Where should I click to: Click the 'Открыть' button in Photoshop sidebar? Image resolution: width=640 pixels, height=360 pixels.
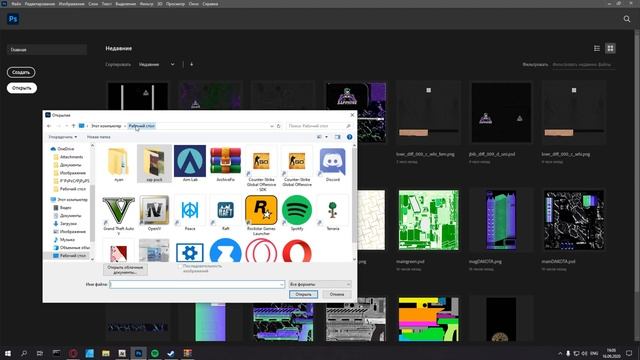[22, 88]
